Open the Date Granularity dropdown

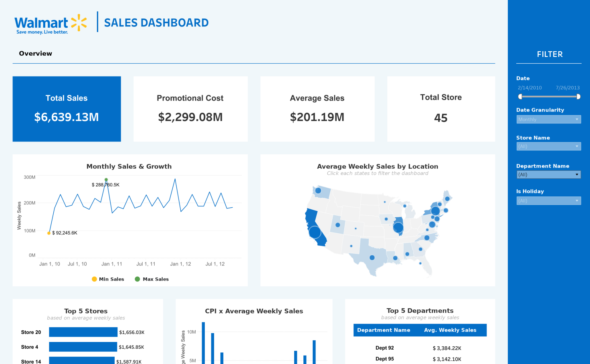[549, 119]
